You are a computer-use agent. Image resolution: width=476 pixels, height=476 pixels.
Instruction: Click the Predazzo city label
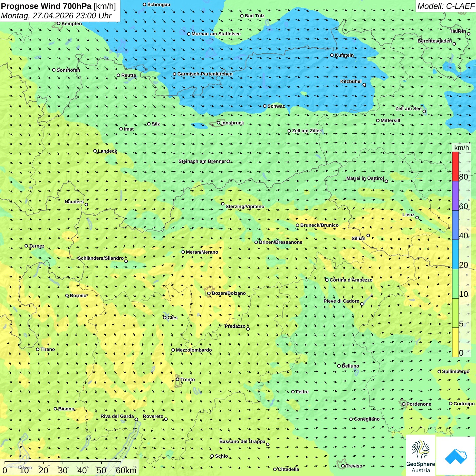pos(235,326)
